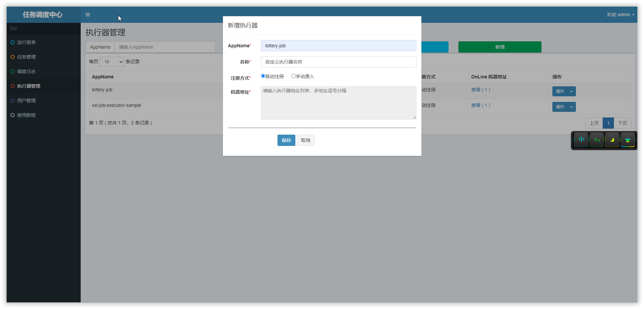644x309 pixels.
Task: Click the punctuation mode icon in IME toolbar
Action: click(597, 140)
